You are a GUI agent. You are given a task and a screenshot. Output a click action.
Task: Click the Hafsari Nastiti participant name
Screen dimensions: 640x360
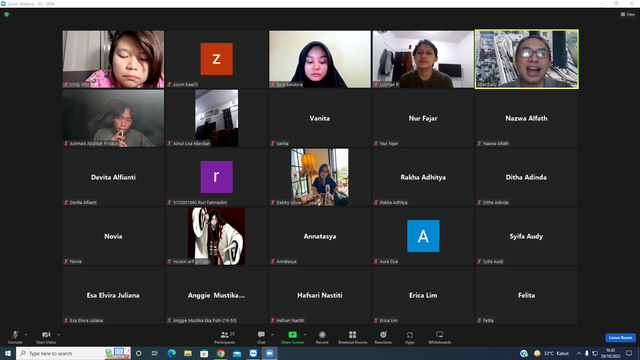[x=320, y=295]
